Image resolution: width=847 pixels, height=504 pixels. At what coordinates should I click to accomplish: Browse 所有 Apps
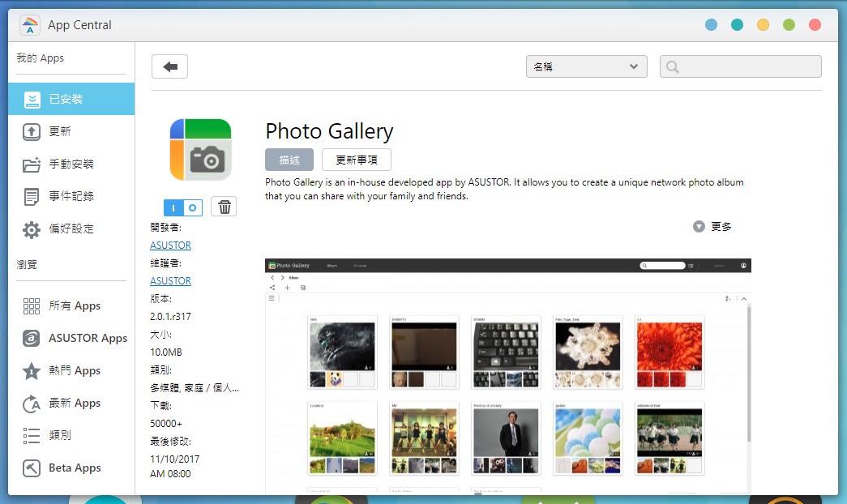(71, 305)
